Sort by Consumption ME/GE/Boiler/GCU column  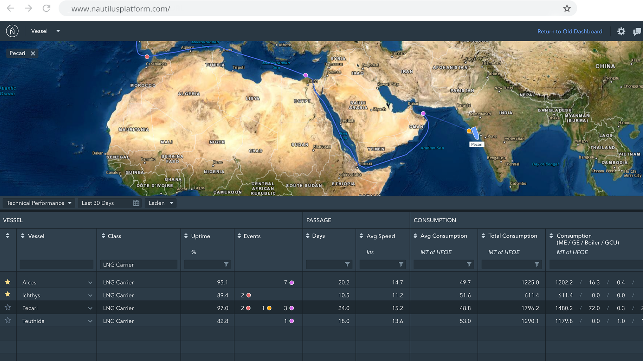click(x=552, y=236)
